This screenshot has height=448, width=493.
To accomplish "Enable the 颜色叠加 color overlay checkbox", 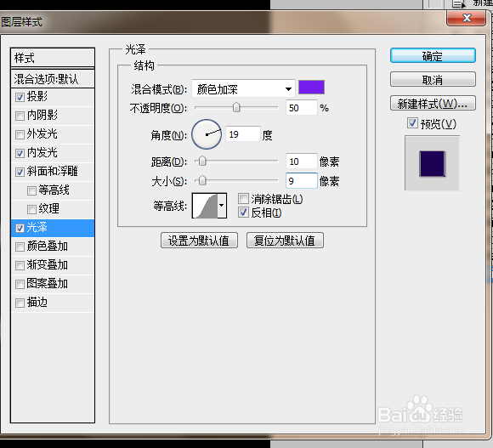I will tap(20, 247).
